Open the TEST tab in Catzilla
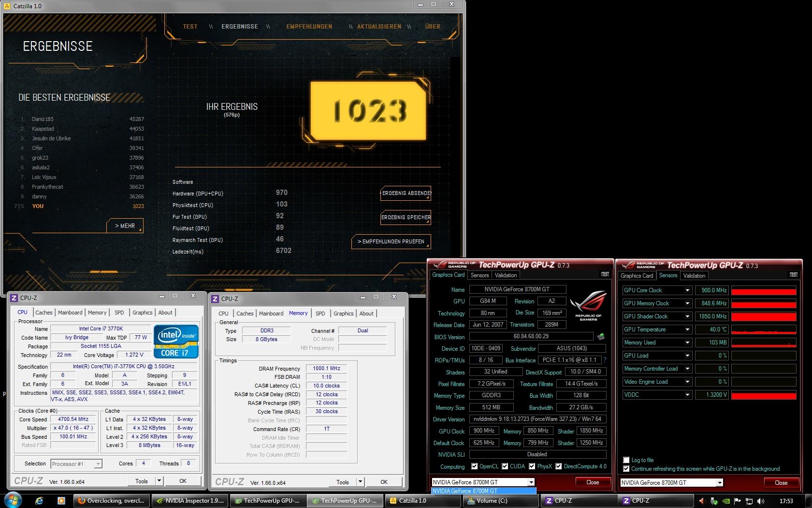812x508 pixels. [x=190, y=27]
